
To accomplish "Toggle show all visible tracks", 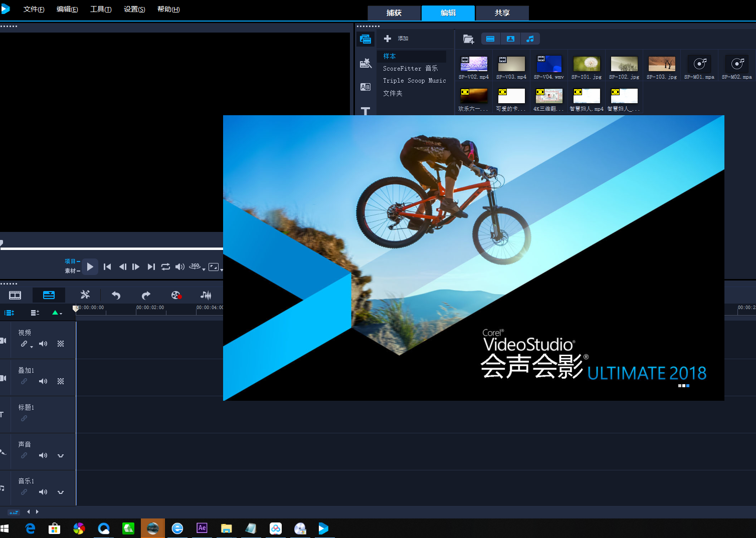I will point(9,313).
